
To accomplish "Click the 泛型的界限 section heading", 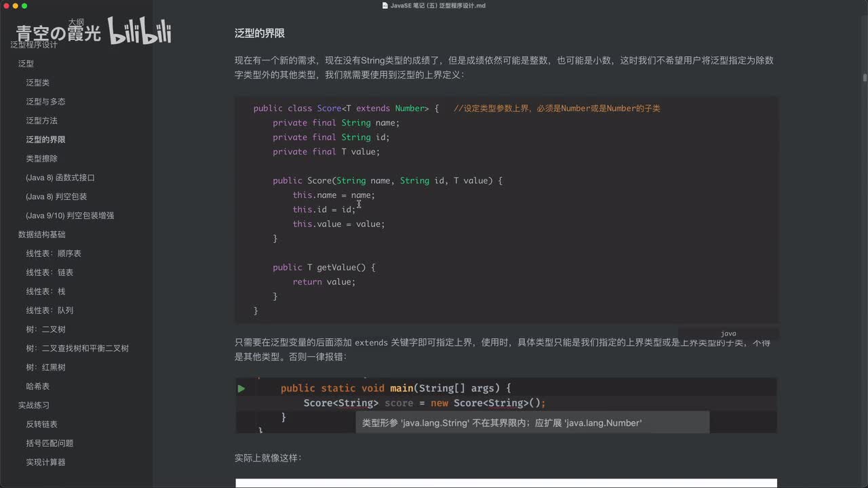I will [x=259, y=33].
